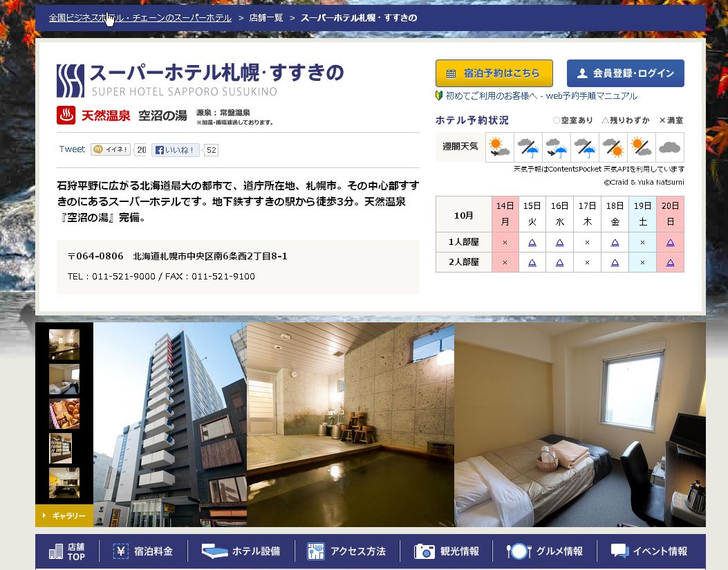728x570 pixels.
Task: Click the last cloudy weather icon
Action: 669,147
